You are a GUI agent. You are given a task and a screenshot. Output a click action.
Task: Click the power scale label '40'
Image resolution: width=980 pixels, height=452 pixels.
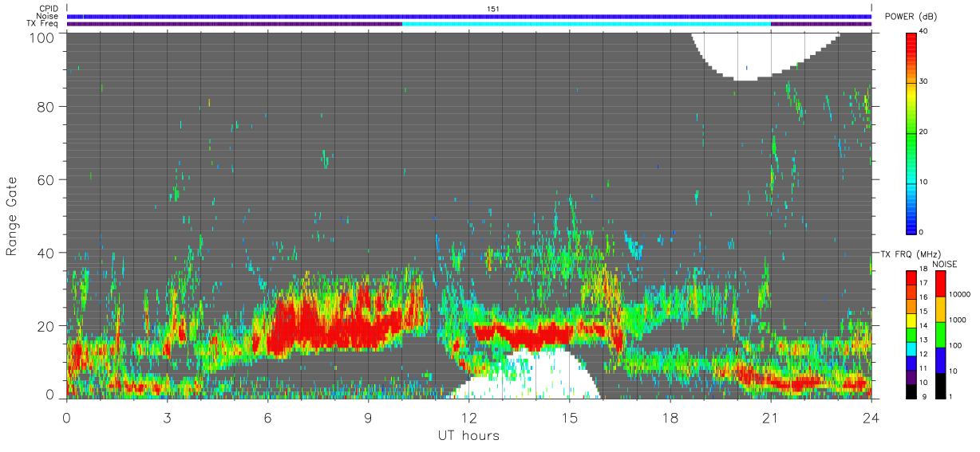(924, 31)
